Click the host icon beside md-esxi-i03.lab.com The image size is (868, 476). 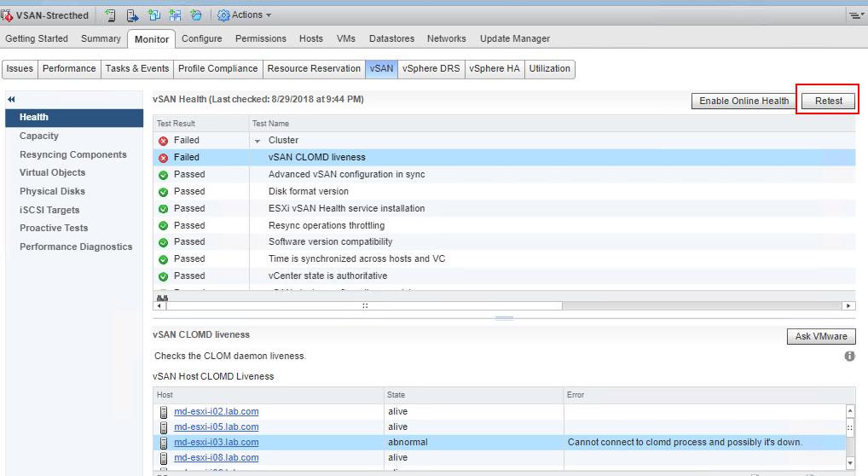coord(164,443)
